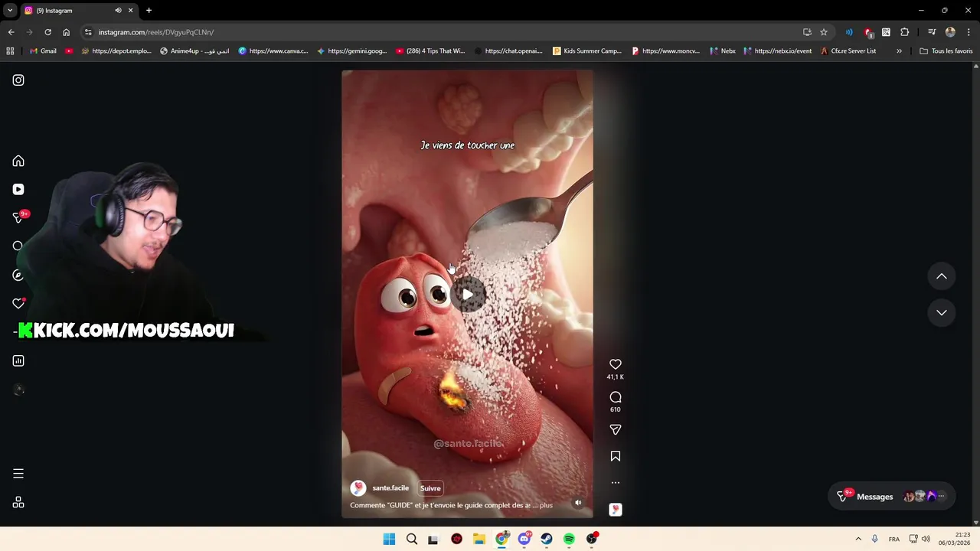
Task: Open the Apps grid in the bookmarks bar
Action: 10,51
